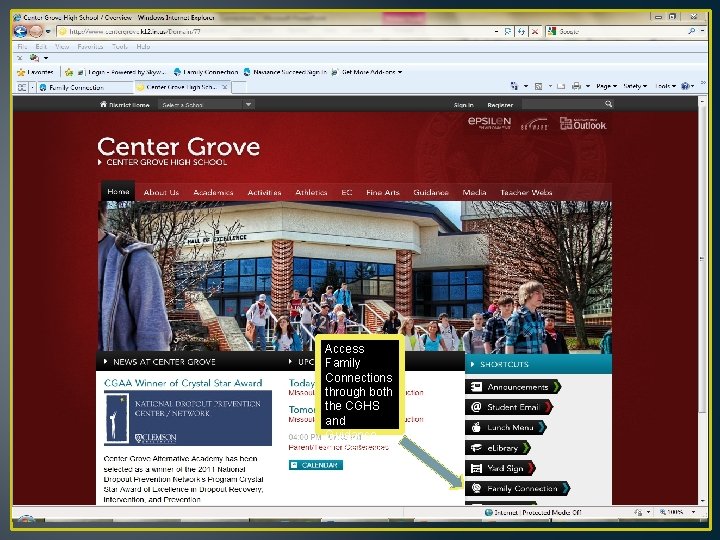Expand the address bar URL dropdown arrow
720x540 pixels.
click(x=496, y=31)
